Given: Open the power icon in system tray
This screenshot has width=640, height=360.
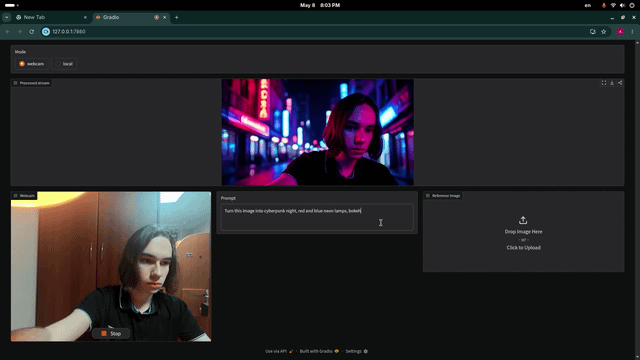Looking at the screenshot, I should click(632, 5).
